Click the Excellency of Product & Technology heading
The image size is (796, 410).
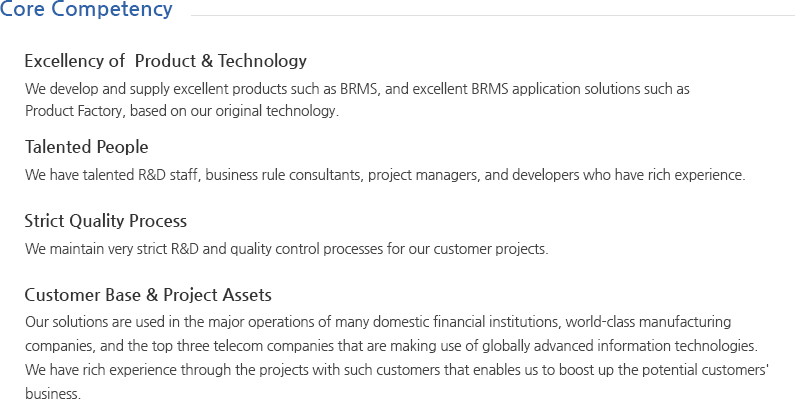click(165, 61)
